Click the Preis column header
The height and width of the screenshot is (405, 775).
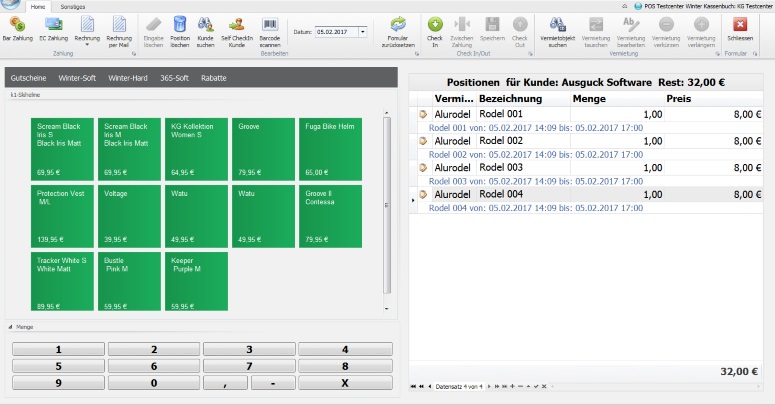click(713, 99)
